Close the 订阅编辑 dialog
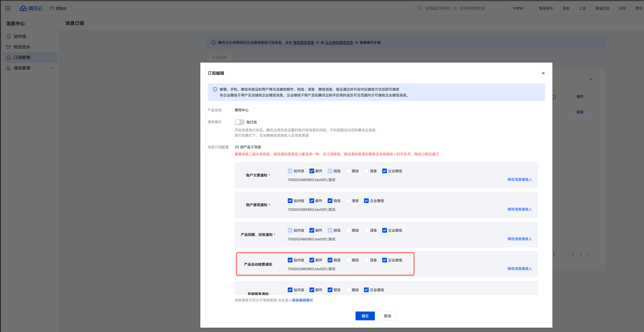This screenshot has height=332, width=644. click(x=543, y=73)
